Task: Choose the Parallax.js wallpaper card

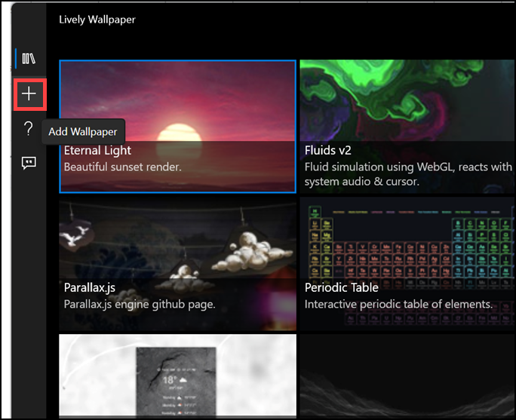Action: (x=178, y=264)
